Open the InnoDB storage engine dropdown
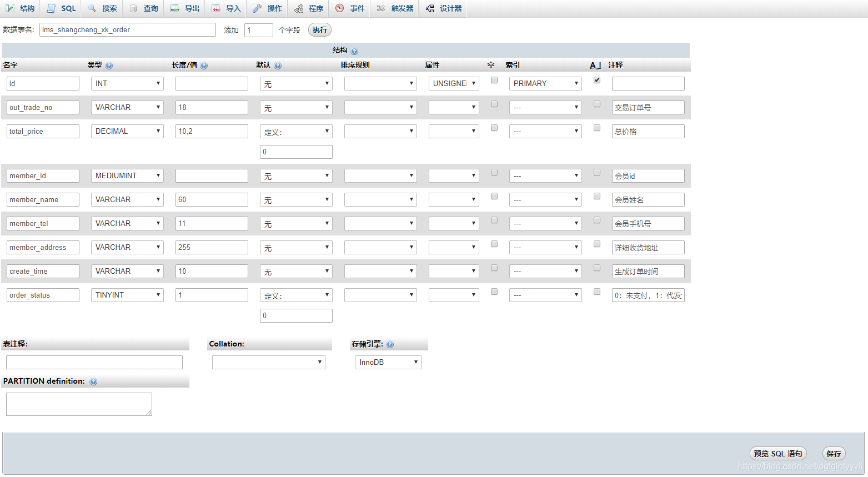The height and width of the screenshot is (477, 868). (x=388, y=362)
